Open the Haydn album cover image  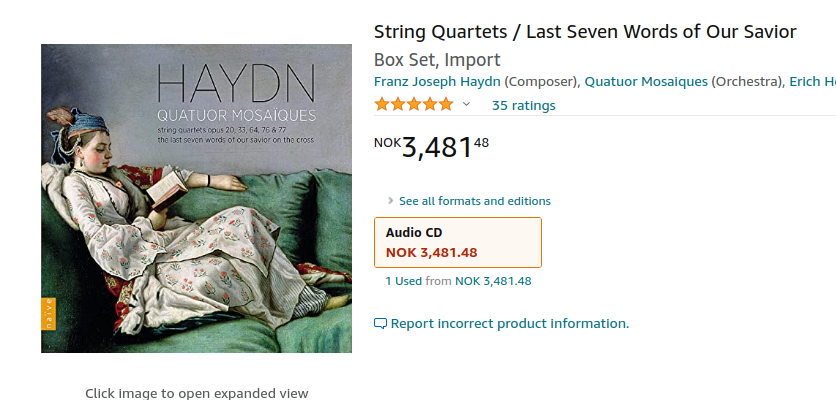[196, 198]
